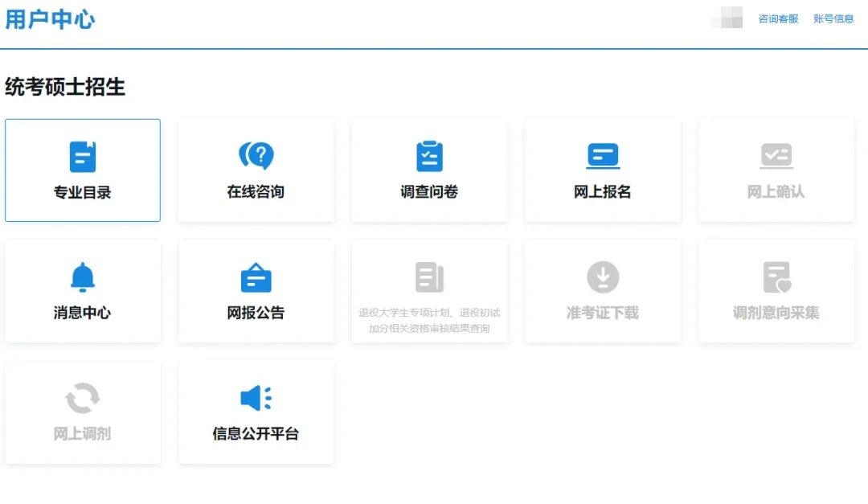Viewport: 868px width, 504px height.
Task: Open 网报公告 notice board icon
Action: pyautogui.click(x=256, y=278)
